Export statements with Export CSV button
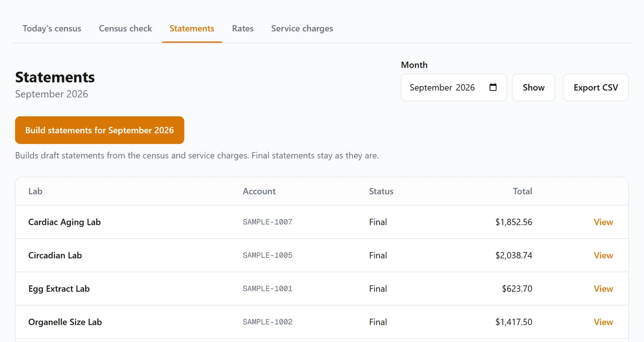644x342 pixels. click(596, 87)
